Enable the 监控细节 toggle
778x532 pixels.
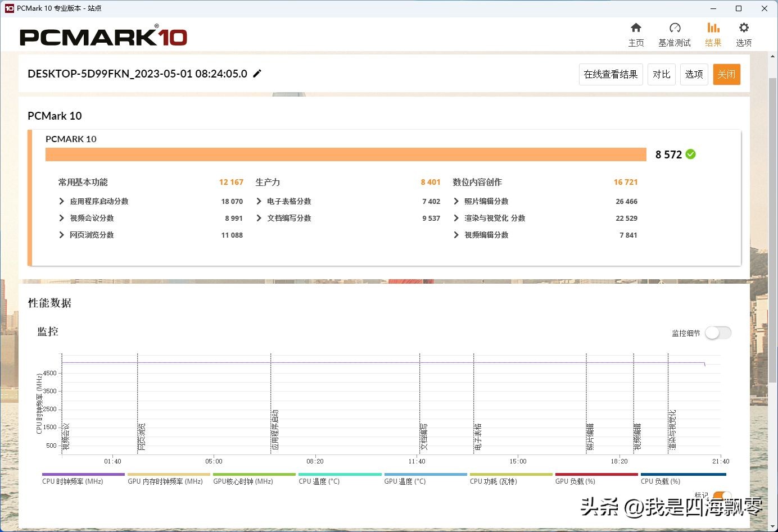[718, 333]
